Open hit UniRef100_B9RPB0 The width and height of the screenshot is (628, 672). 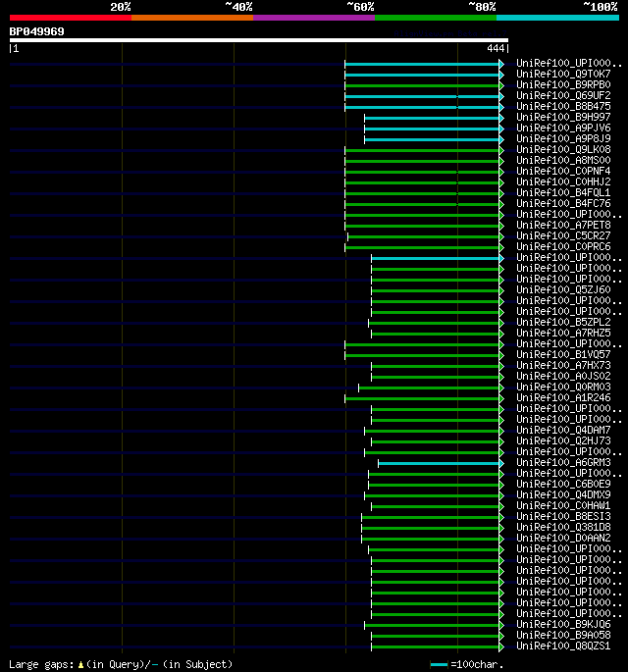click(563, 84)
